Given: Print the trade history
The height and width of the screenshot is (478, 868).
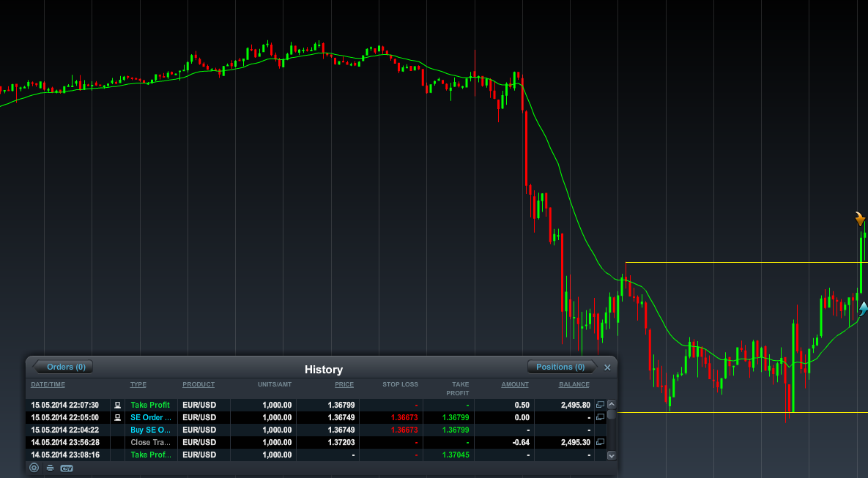Looking at the screenshot, I should tap(51, 468).
